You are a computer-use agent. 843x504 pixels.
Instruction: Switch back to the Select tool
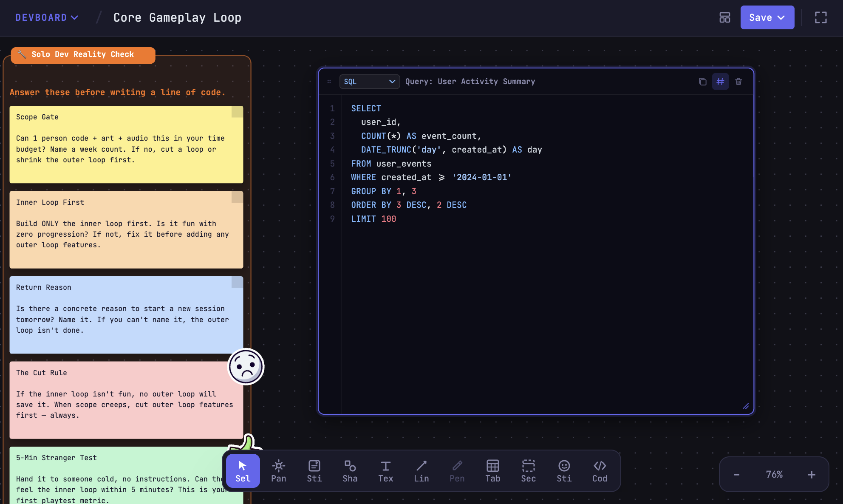coord(242,471)
